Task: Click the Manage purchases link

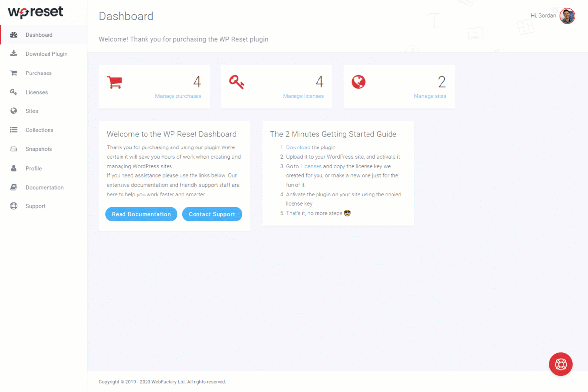Action: coord(178,96)
